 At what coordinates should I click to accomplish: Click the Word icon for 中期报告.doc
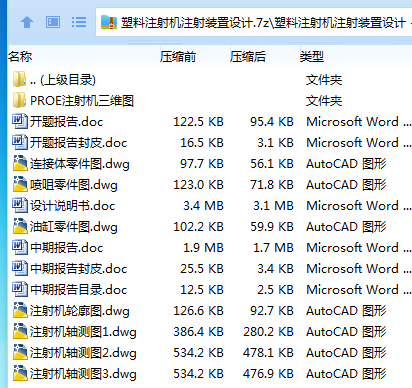point(20,247)
